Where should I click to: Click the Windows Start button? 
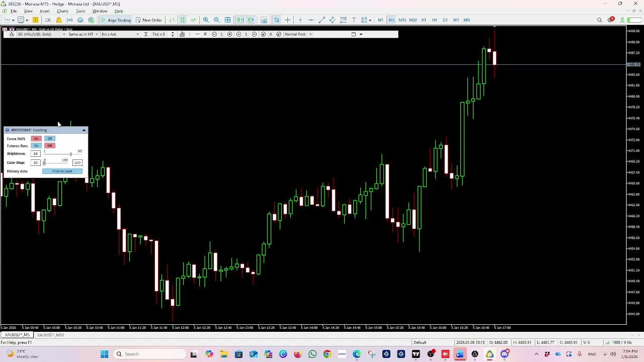point(105,354)
